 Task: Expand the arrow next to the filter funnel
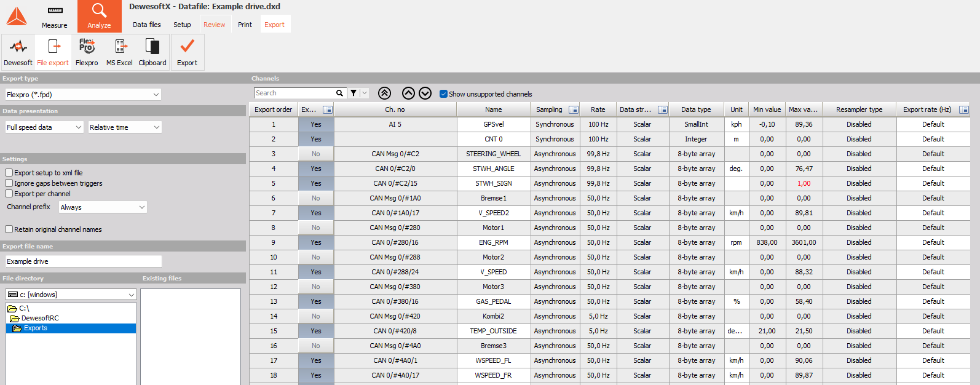coord(365,93)
